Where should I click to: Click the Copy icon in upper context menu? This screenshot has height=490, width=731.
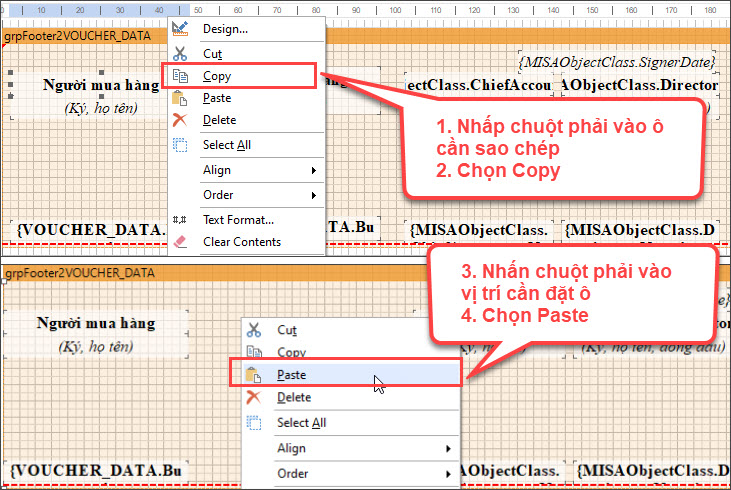tap(180, 75)
